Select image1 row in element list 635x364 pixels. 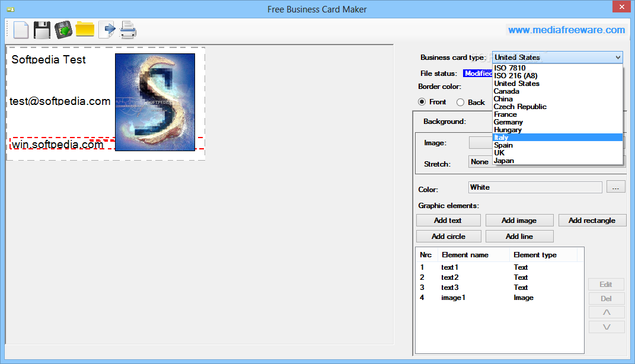(x=500, y=298)
